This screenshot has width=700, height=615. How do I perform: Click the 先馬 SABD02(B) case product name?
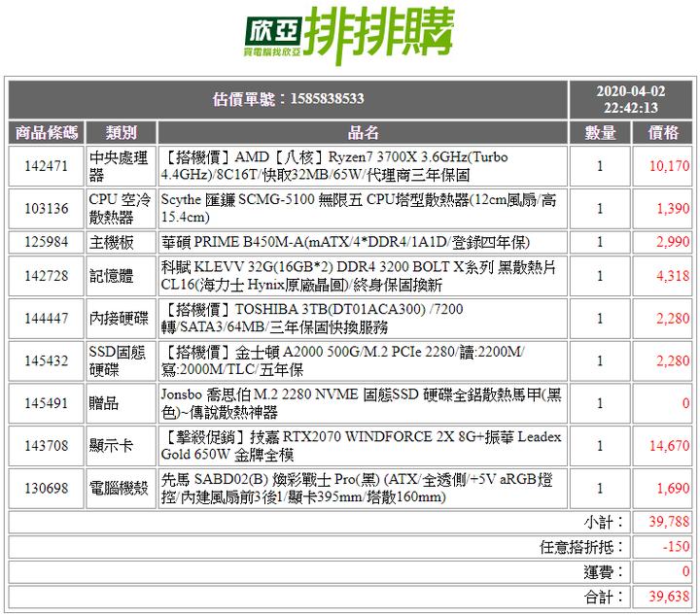(357, 489)
